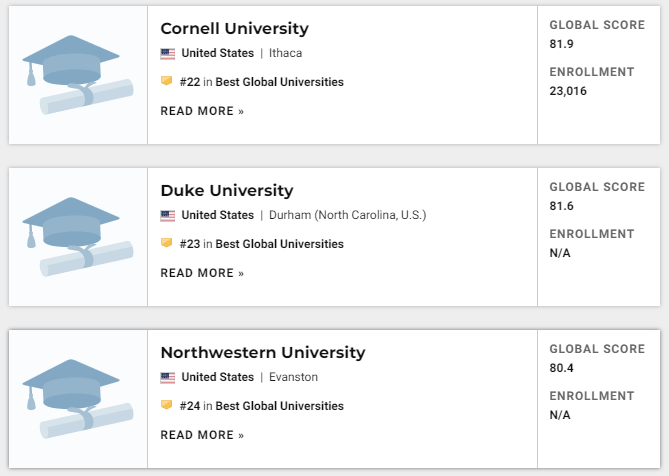Viewport: 669px width, 476px height.
Task: Click Cornell's 81.9 global score
Action: point(561,44)
